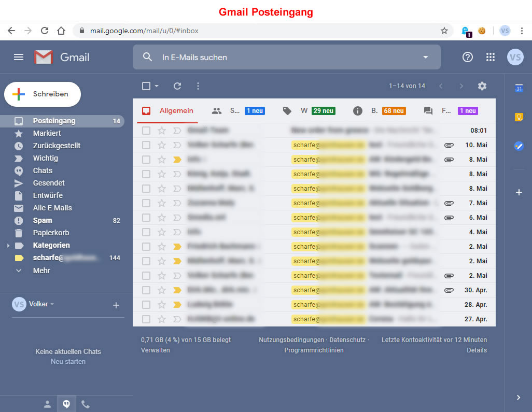
Task: Open the Programmrichtlinien link
Action: (314, 350)
